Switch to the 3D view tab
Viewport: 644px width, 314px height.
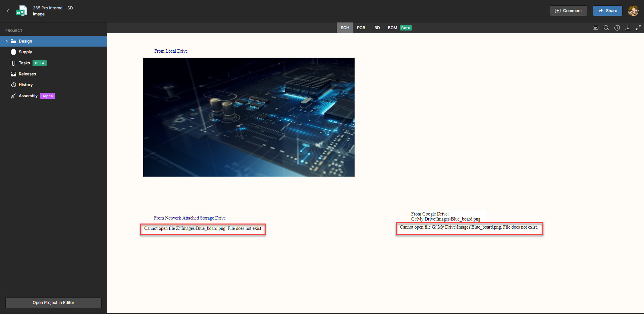point(377,28)
